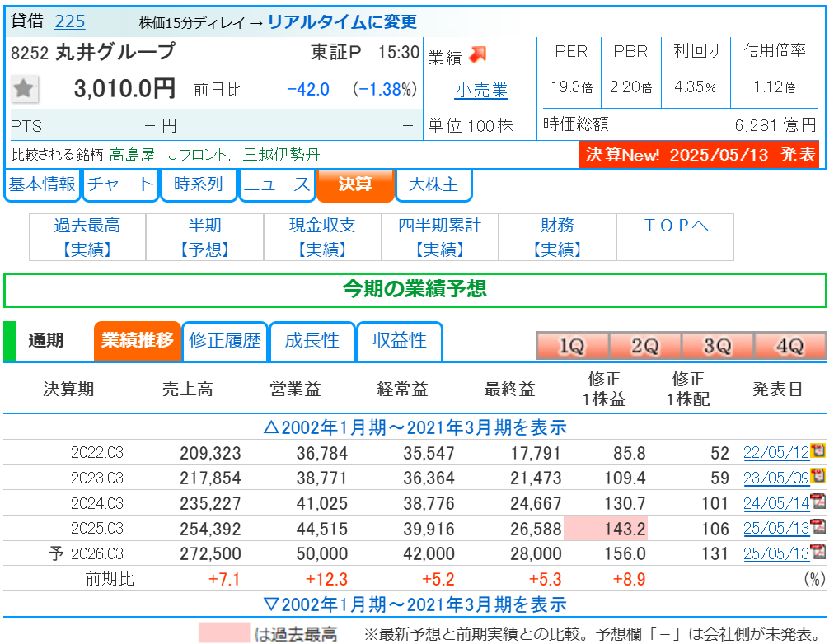The height and width of the screenshot is (644, 834).
Task: Open compared stock 高島屋
Action: [132, 155]
